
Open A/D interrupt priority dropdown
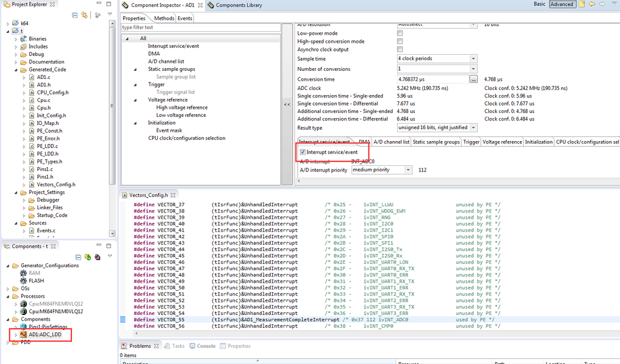(408, 170)
